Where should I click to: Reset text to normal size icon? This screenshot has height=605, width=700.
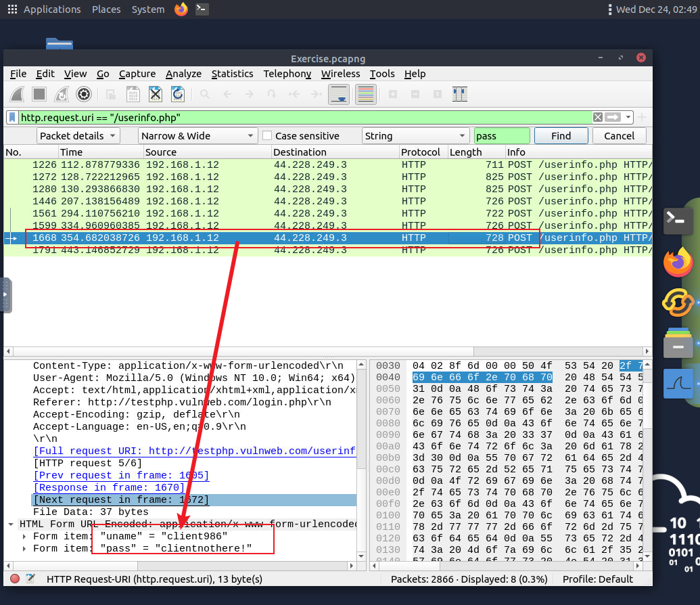(x=438, y=94)
